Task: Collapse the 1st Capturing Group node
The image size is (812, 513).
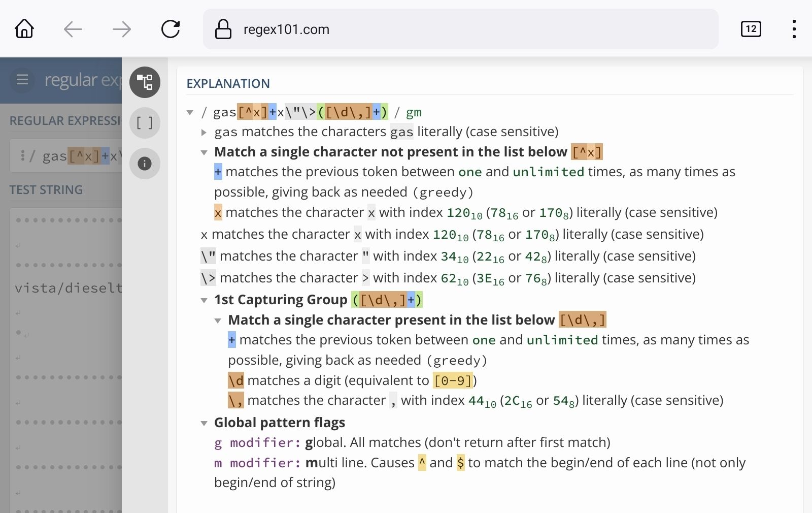Action: point(204,300)
